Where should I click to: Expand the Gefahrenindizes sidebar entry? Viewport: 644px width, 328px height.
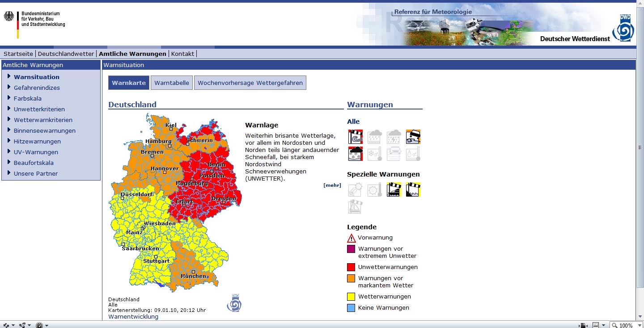[37, 88]
